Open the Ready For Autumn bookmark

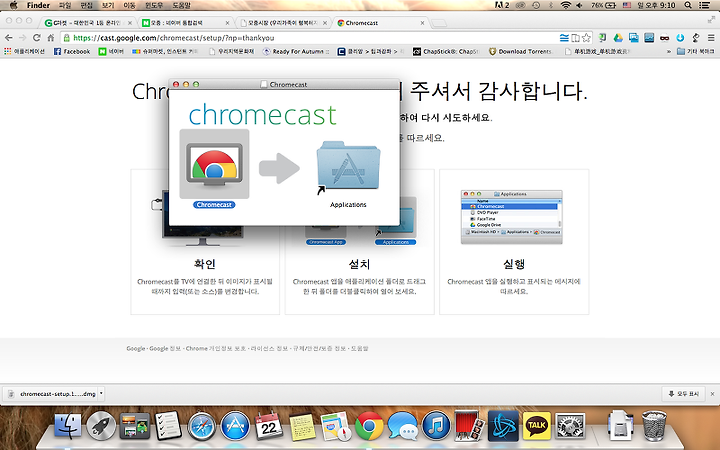coord(296,51)
